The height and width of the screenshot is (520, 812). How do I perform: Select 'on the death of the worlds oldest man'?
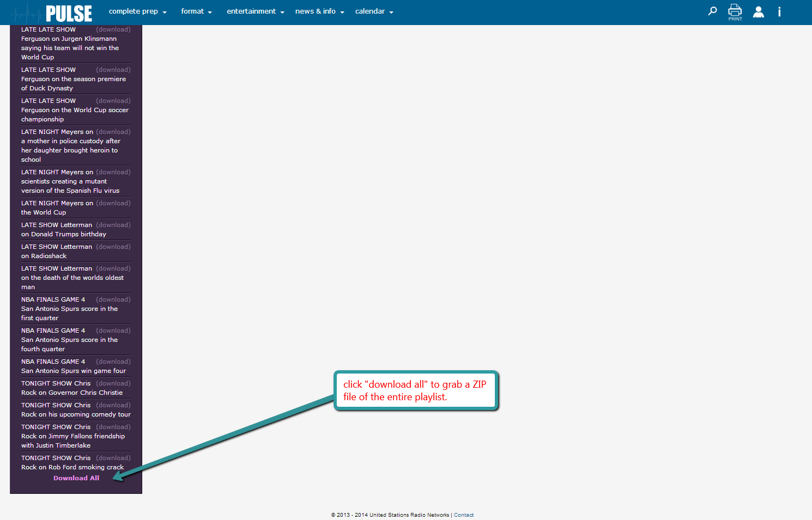pos(72,282)
